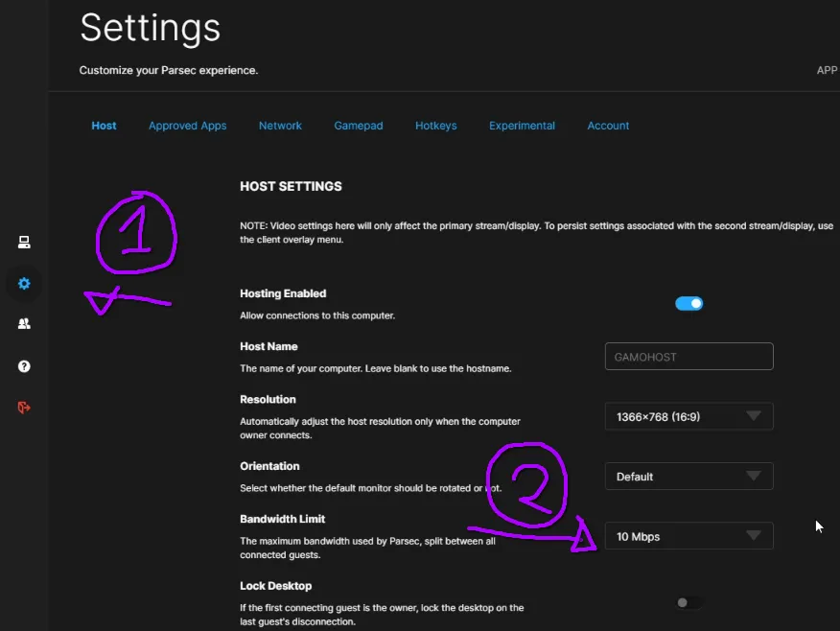Select the Settings gear sidebar icon
The height and width of the screenshot is (631, 840).
24,283
